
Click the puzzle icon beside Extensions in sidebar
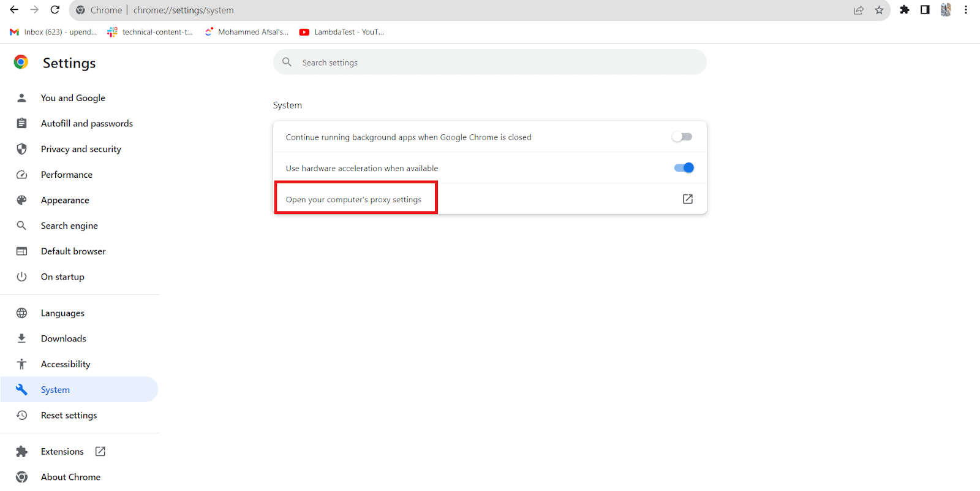21,452
